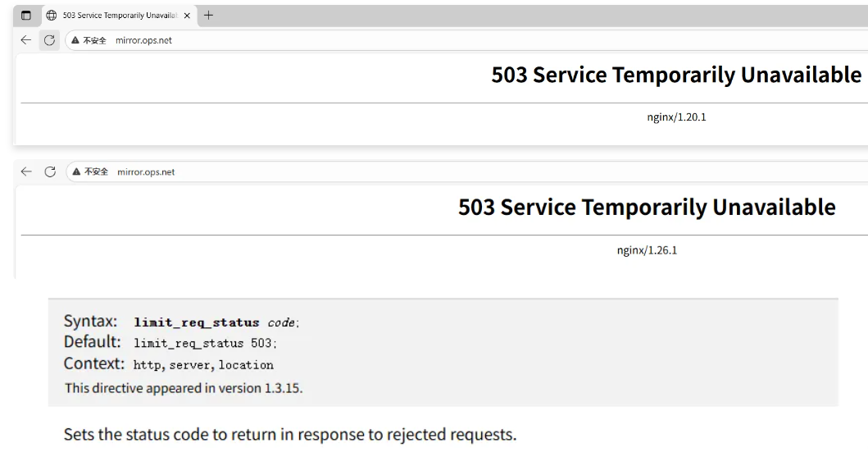Click the globe favicon on the 503 tab
Screen dimensions: 868x457
pos(52,16)
